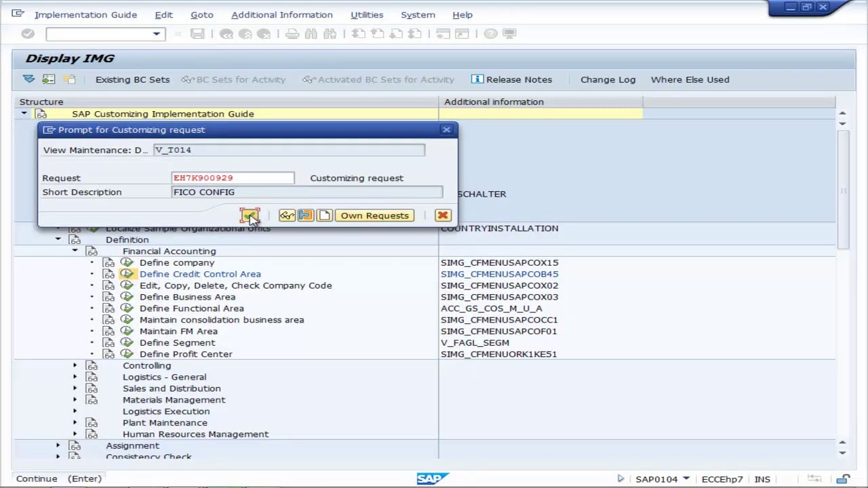Viewport: 868px width, 488px height.
Task: Click the Where Else Used button
Action: [x=690, y=79]
